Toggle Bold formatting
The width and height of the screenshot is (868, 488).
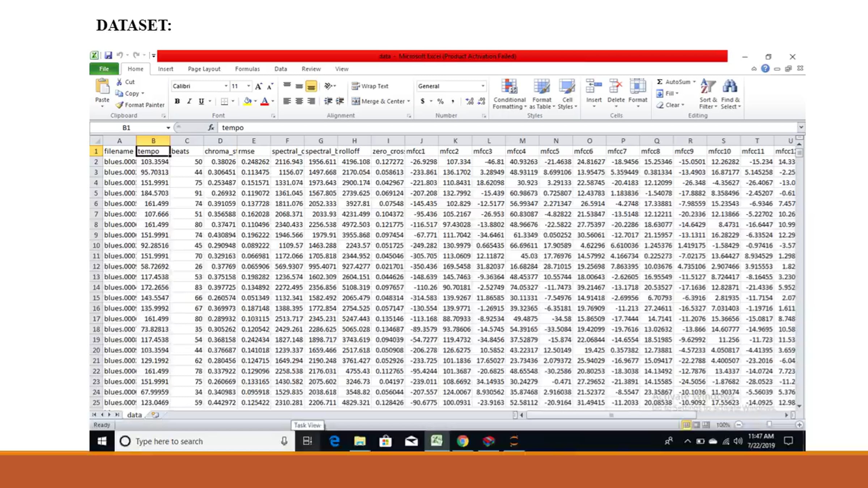(x=177, y=101)
